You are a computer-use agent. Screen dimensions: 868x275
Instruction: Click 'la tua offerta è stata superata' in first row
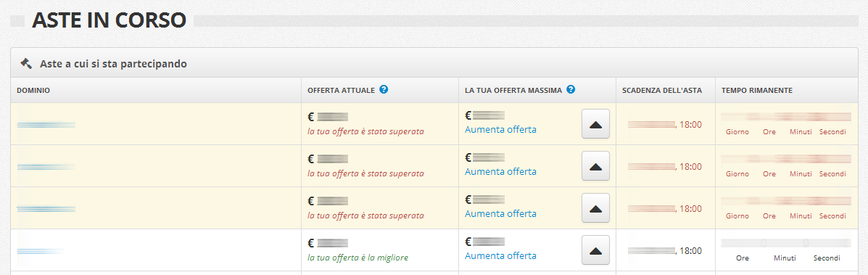(x=366, y=131)
